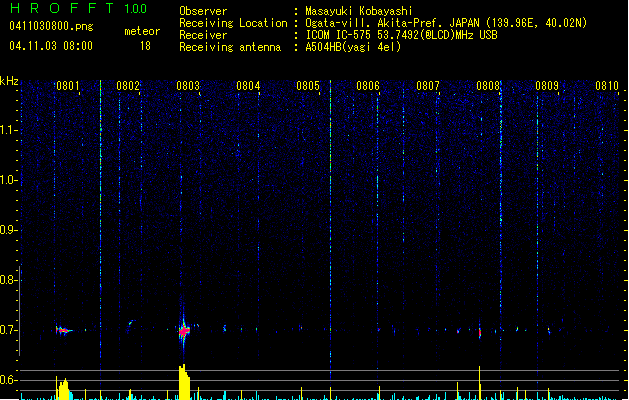The image size is (629, 400).
Task: Click the 'Receiving antenna' label
Action: click(230, 47)
